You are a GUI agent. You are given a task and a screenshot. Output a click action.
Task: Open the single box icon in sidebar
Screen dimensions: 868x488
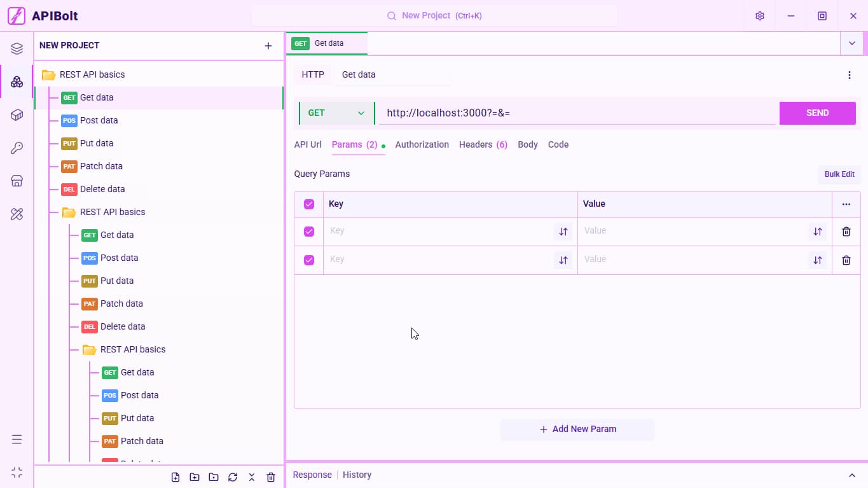[17, 115]
